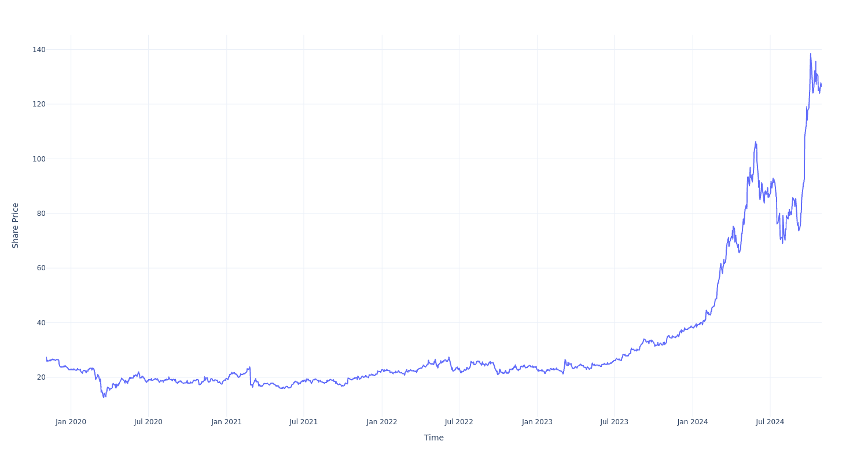Click the y-axis value 20
Screen dimensions: 868x463
click(x=41, y=377)
